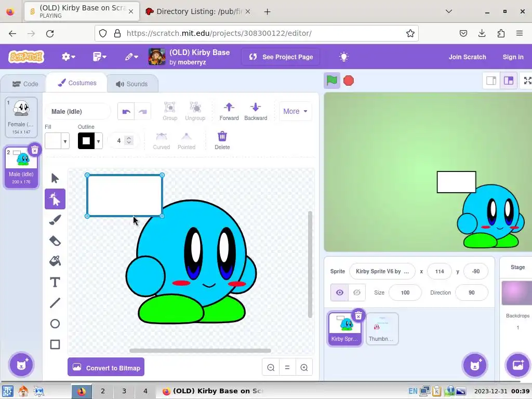Reset canvas zoom with equals icon
Viewport: 532px width, 399px height.
tap(287, 367)
